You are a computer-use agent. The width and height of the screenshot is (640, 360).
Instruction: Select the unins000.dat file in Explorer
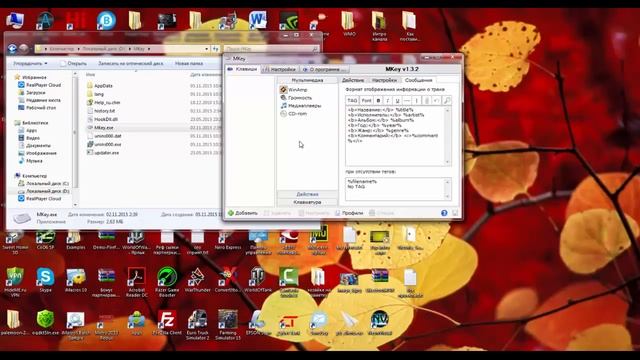(x=104, y=136)
